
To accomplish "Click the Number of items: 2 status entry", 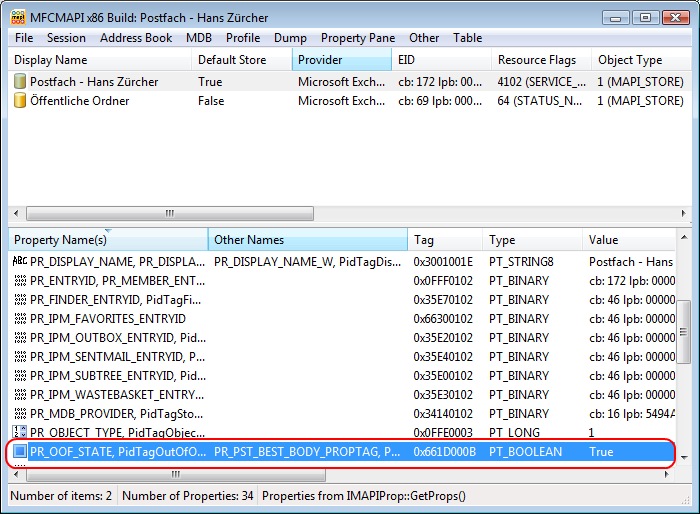I will point(61,496).
